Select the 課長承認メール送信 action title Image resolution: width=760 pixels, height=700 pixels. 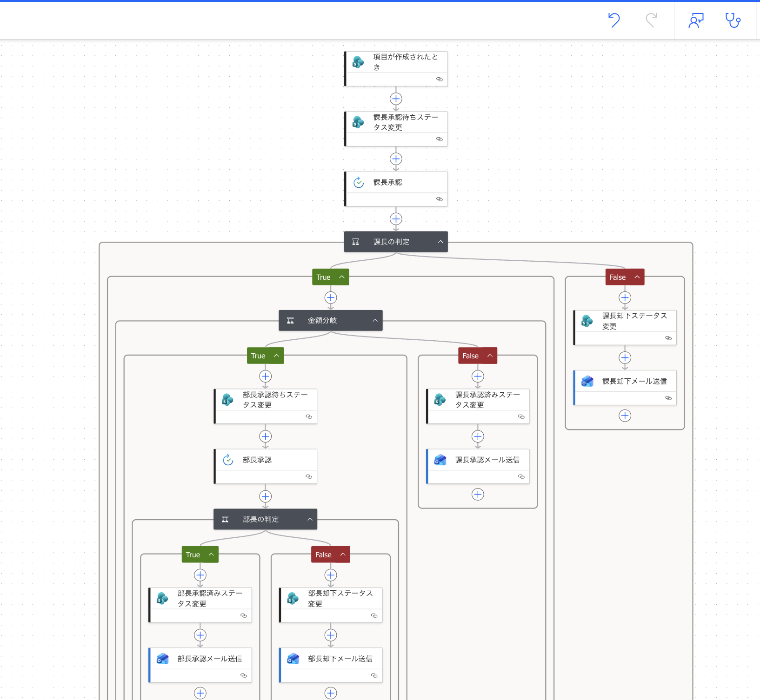pyautogui.click(x=487, y=460)
